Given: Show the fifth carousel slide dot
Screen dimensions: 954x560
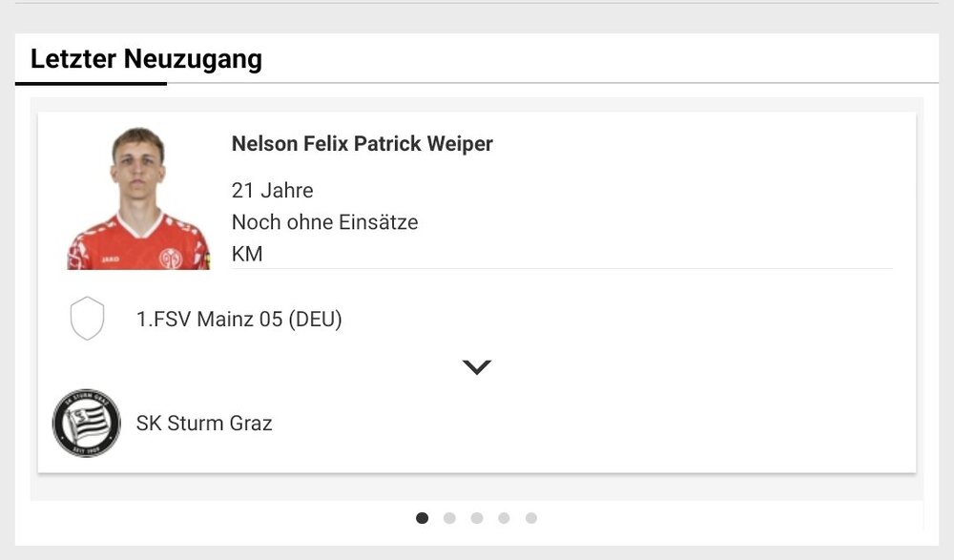Looking at the screenshot, I should (x=531, y=518).
